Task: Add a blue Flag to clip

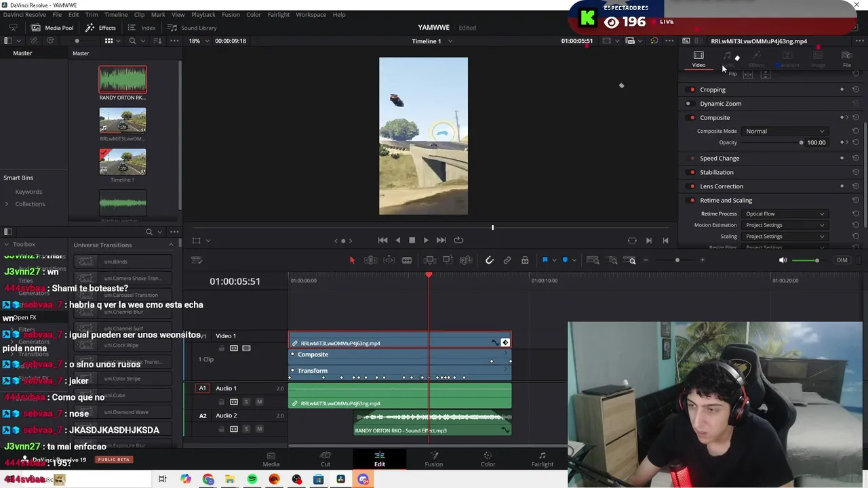Action: point(545,260)
